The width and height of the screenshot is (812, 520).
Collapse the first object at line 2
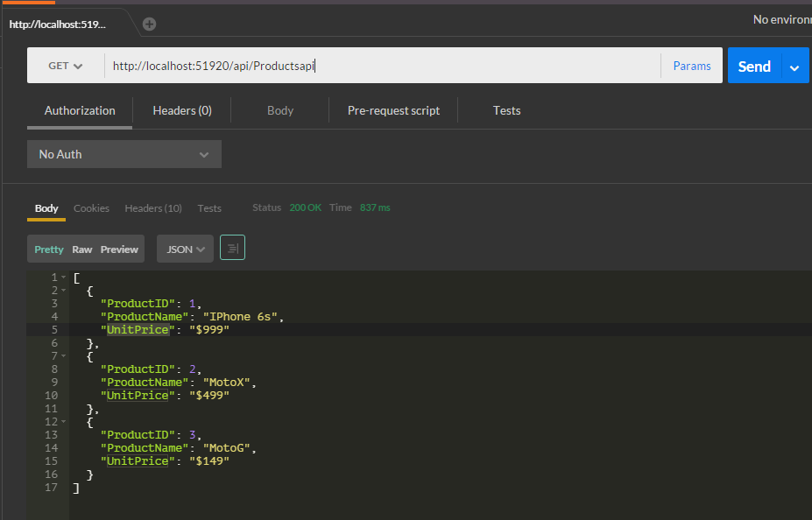(63, 291)
